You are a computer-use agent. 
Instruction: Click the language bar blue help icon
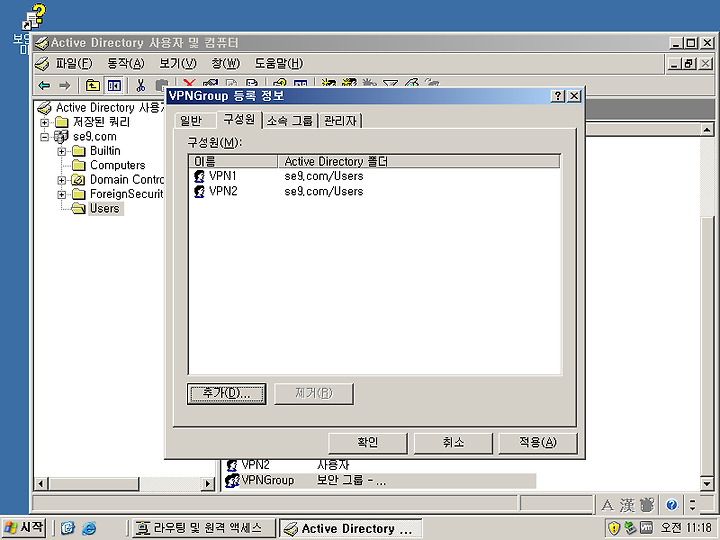[x=672, y=506]
